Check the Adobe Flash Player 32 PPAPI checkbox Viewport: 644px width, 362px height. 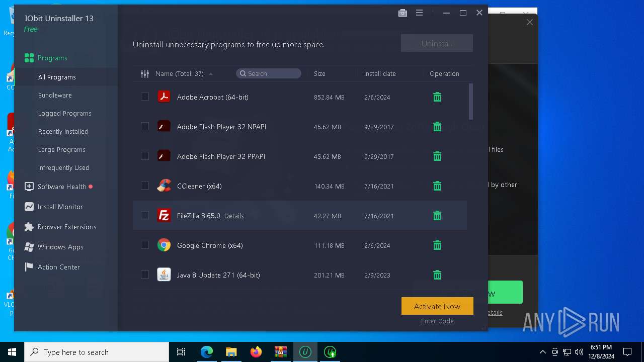tap(145, 156)
